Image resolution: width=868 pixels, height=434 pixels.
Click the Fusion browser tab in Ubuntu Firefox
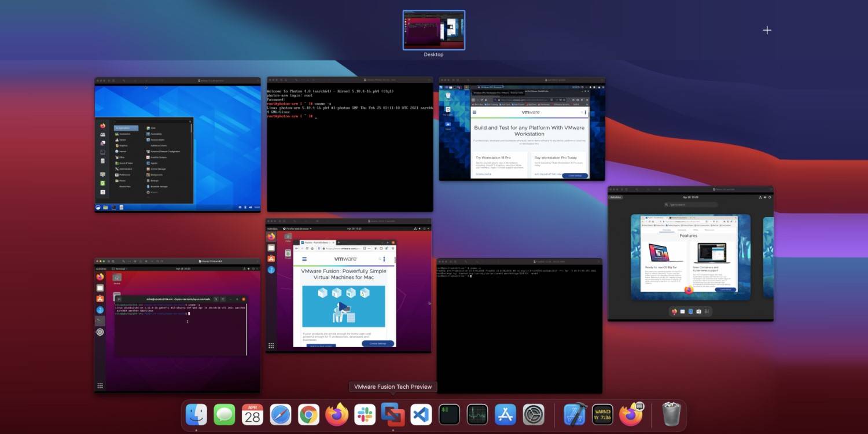pyautogui.click(x=317, y=242)
